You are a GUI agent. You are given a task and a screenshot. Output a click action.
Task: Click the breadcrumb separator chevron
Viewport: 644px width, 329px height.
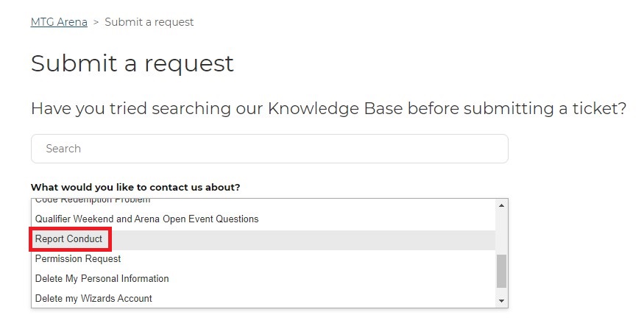[96, 22]
